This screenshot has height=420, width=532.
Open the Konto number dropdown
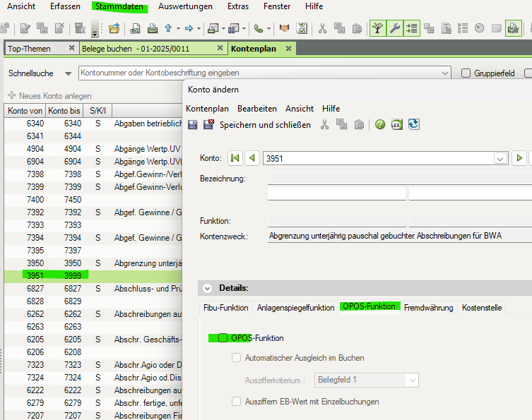pos(501,159)
